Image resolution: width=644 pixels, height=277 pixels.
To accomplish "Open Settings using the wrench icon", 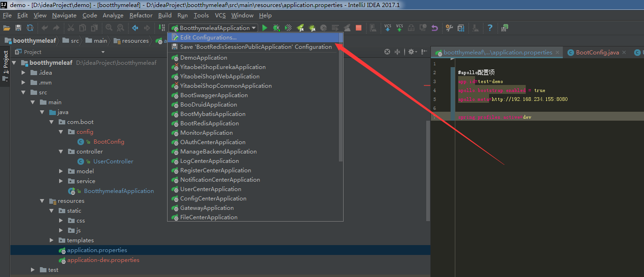I will (449, 28).
